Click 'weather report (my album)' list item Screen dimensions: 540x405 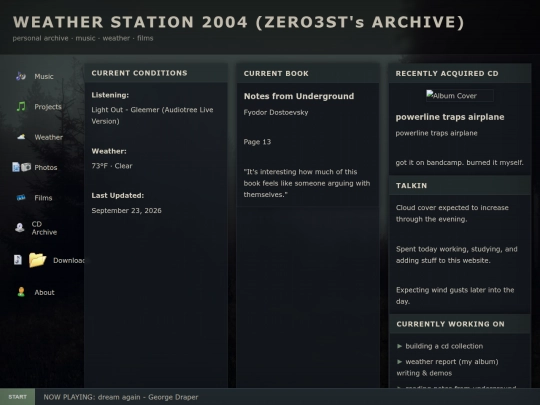coord(448,367)
